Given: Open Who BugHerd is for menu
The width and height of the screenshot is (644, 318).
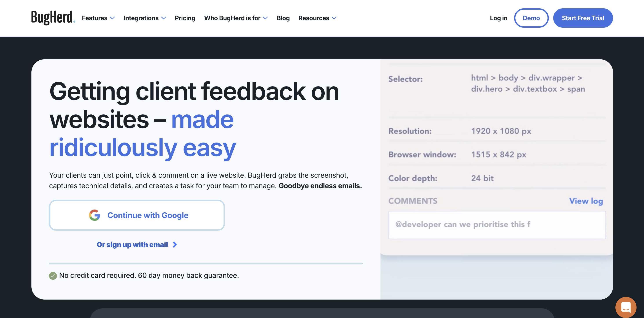Looking at the screenshot, I should tap(236, 18).
